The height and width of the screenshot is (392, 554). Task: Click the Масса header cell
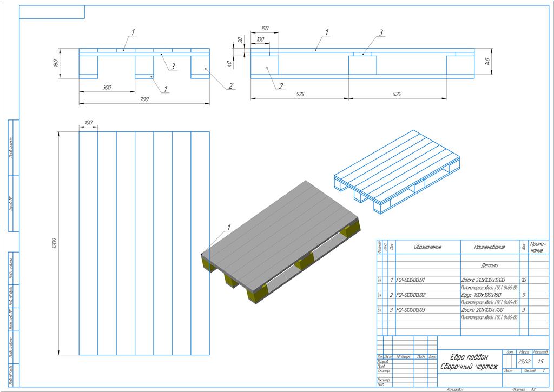coord(524,353)
